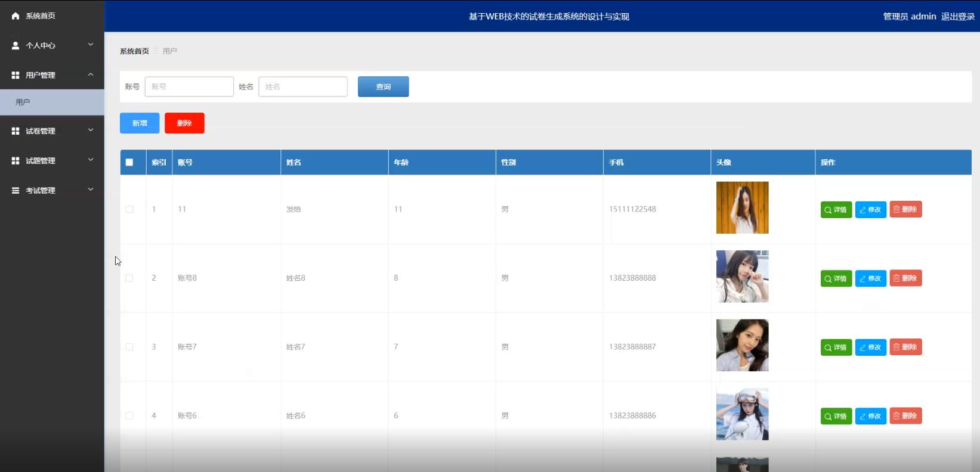The image size is (980, 472).
Task: Click 退出登录 in the top bar
Action: (958, 17)
